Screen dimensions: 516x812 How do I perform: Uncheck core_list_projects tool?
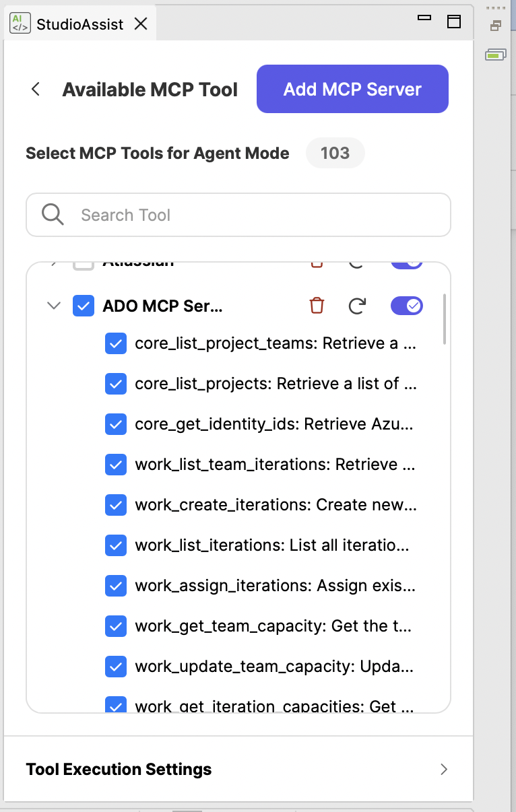pyautogui.click(x=116, y=384)
